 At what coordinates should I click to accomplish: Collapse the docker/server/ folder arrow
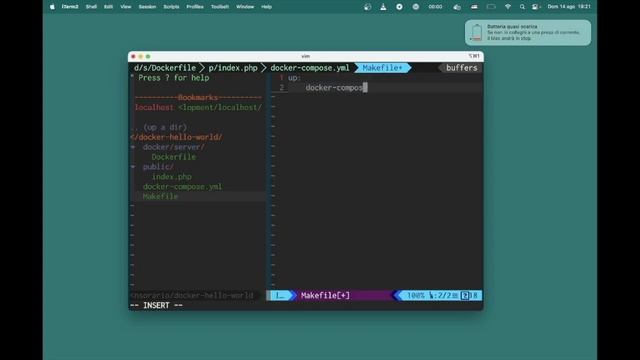[133, 147]
